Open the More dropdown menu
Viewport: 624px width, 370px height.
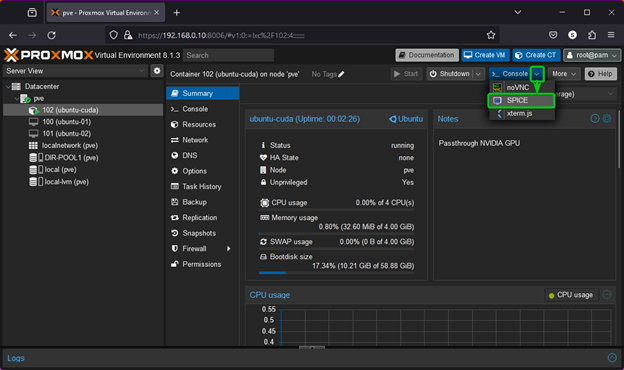[x=564, y=74]
